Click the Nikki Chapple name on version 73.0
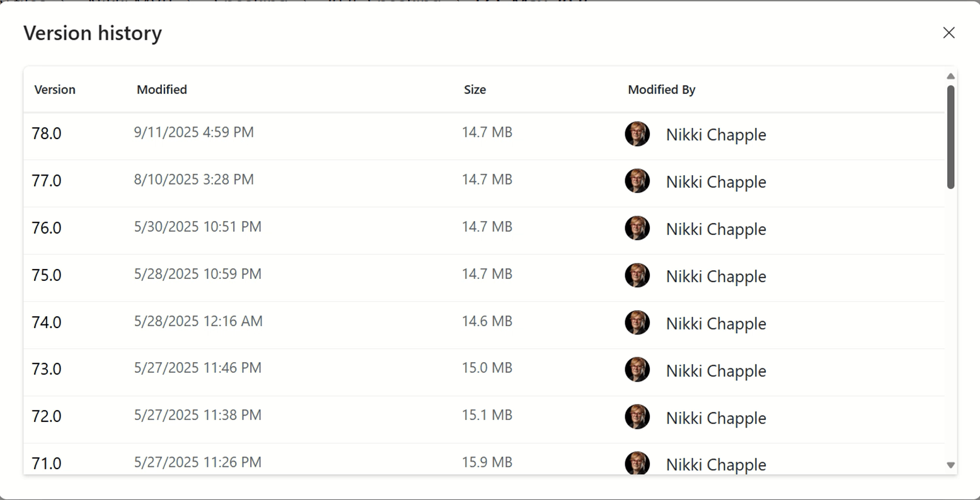The image size is (980, 500). click(x=716, y=371)
